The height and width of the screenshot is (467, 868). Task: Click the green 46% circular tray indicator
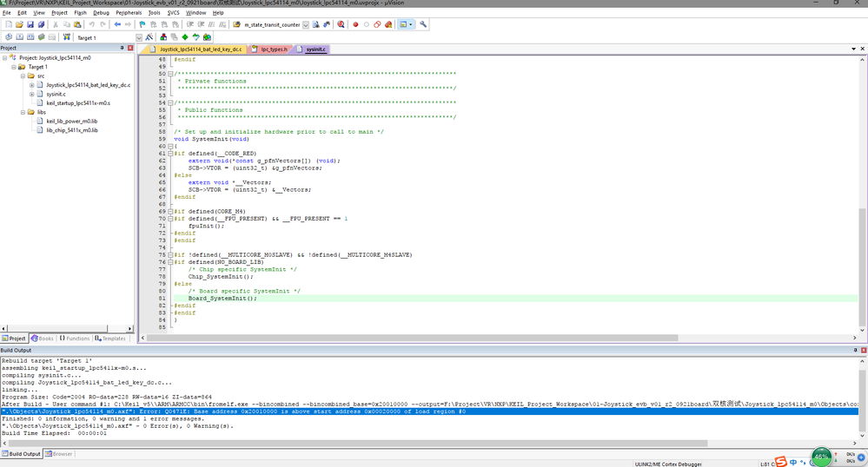[821, 457]
